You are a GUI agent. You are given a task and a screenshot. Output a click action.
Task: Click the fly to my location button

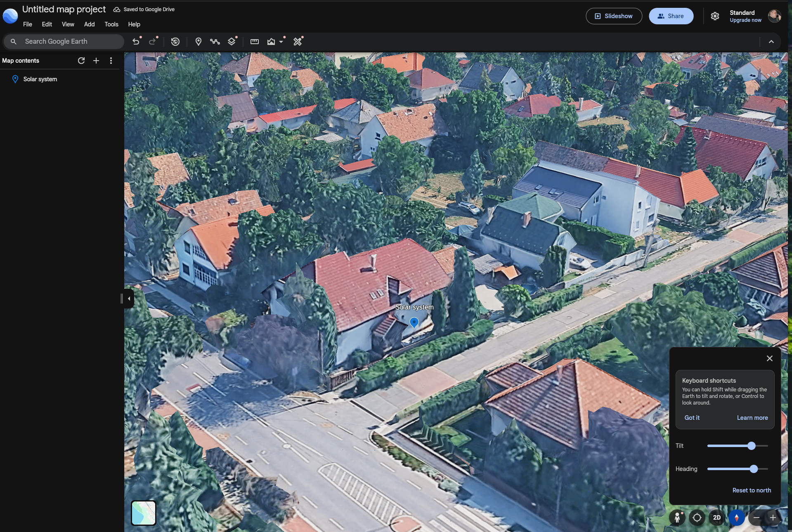click(x=697, y=517)
